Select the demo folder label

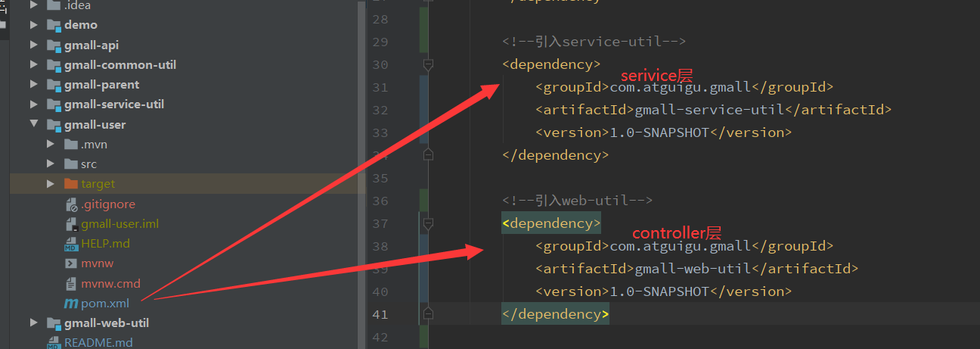pyautogui.click(x=81, y=25)
